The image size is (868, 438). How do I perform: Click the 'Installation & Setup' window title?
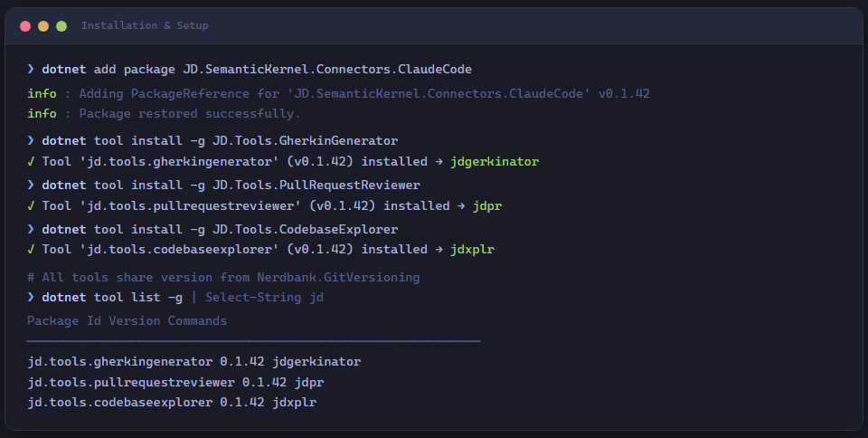click(145, 25)
